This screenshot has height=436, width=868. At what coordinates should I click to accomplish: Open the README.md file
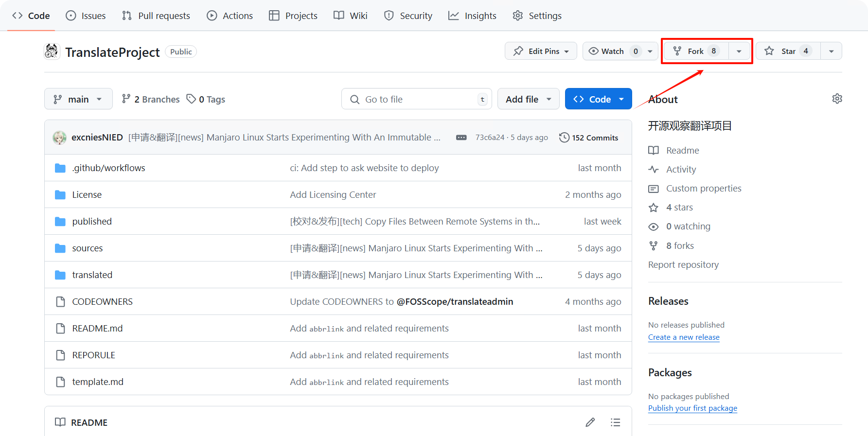(97, 328)
